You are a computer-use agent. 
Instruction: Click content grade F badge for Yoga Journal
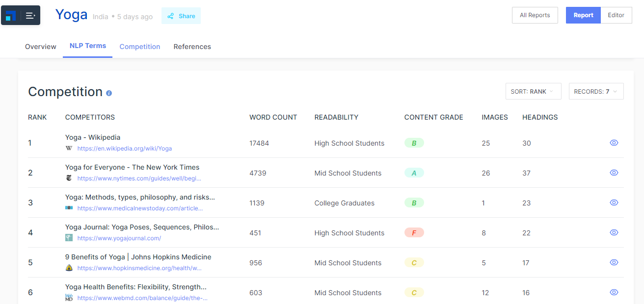(x=414, y=233)
